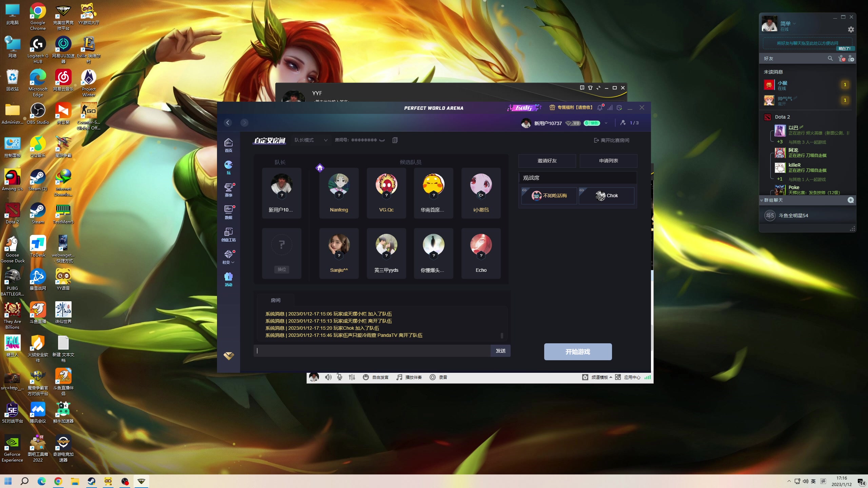Screen dimensions: 868x488
Task: Open 小猴 unread message in Steam friends
Action: point(807,85)
